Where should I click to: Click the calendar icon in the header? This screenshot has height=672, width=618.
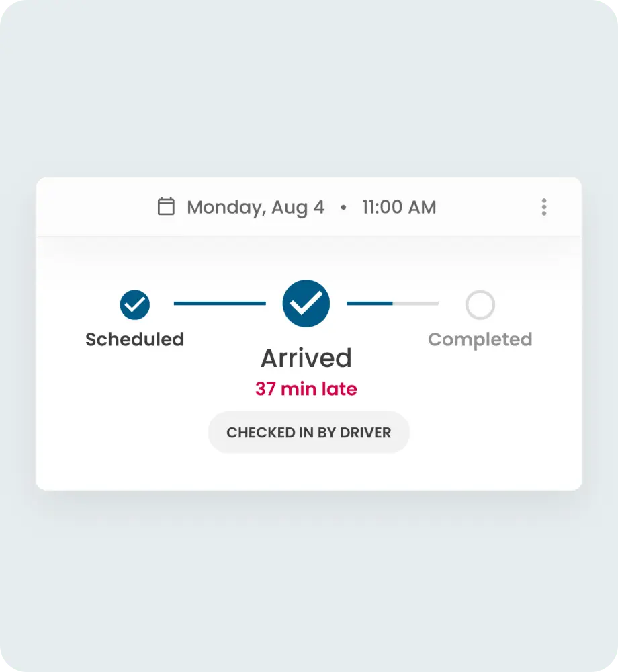point(166,207)
